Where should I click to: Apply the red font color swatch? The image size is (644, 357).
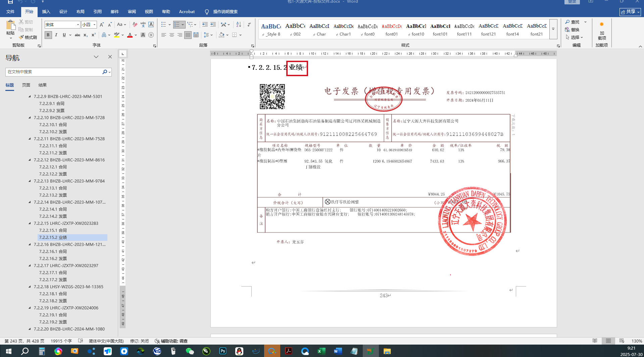[130, 35]
